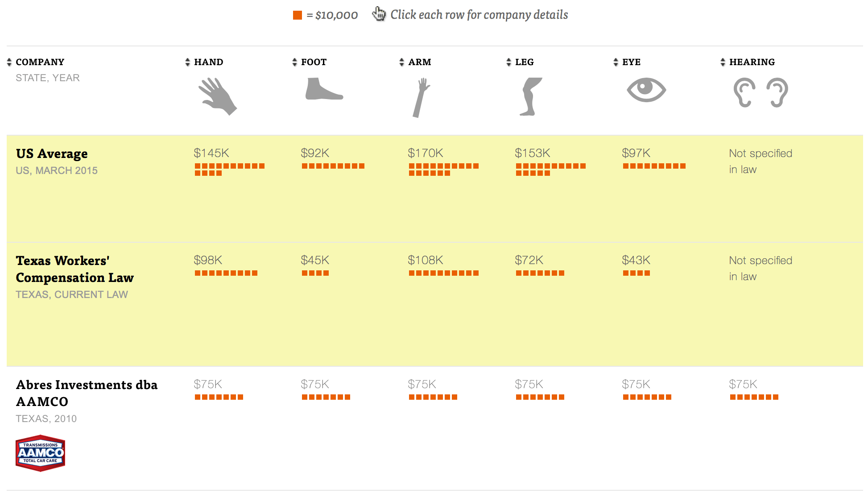Screen dimensions: 868x497
Task: Select the COMPANY column header label
Action: pos(40,62)
